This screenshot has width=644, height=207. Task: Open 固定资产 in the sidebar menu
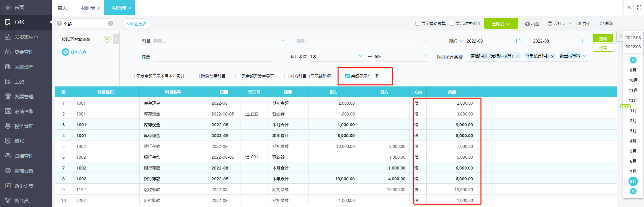24,67
